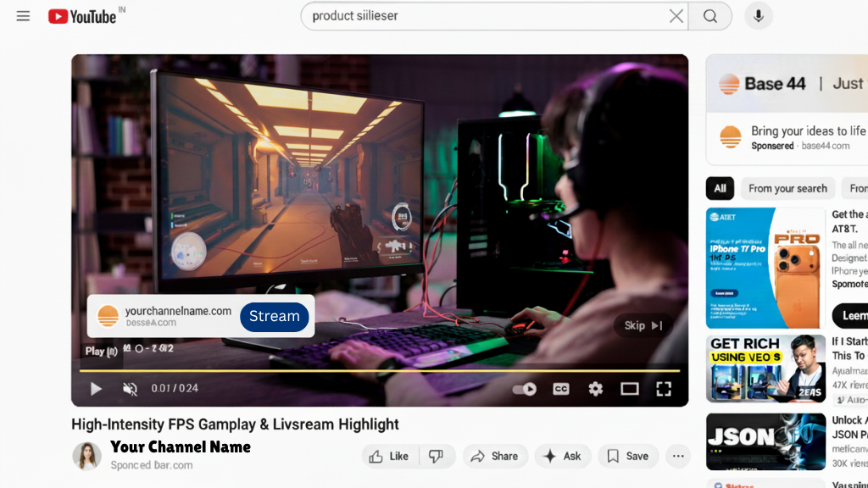Viewport: 868px width, 488px height.
Task: Select the From your search chip
Action: pyautogui.click(x=787, y=188)
